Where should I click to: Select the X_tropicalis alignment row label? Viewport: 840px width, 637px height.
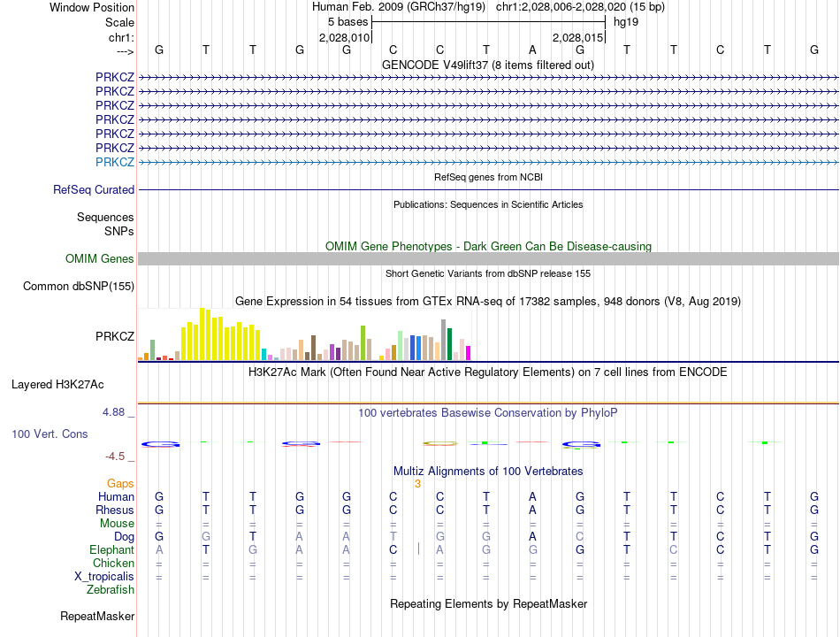click(x=104, y=577)
